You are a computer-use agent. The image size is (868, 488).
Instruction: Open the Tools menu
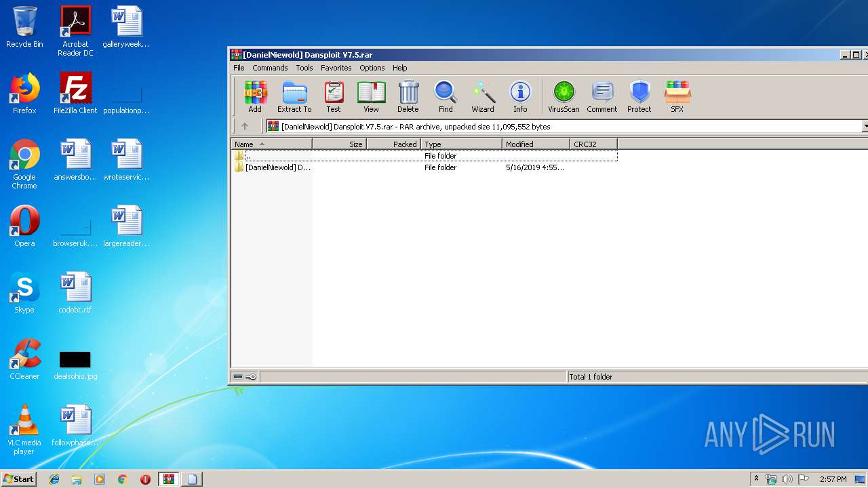(x=304, y=68)
